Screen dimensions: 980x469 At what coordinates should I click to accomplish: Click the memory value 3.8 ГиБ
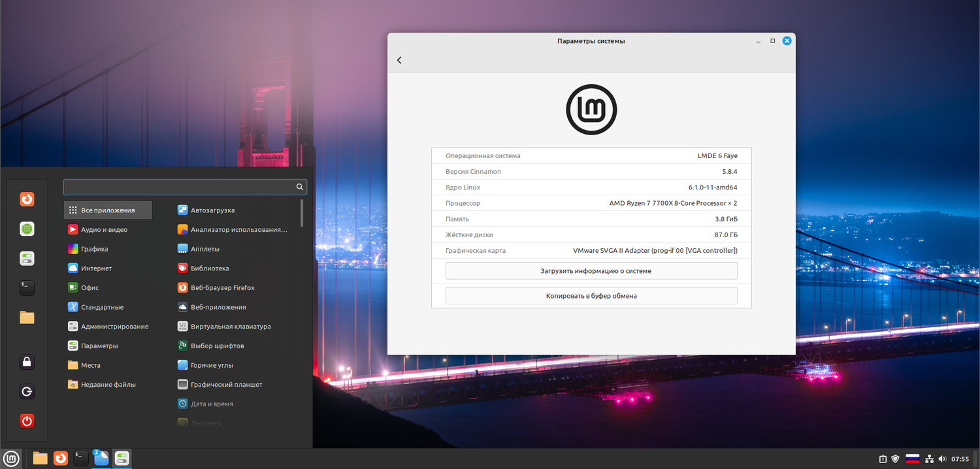pyautogui.click(x=726, y=219)
